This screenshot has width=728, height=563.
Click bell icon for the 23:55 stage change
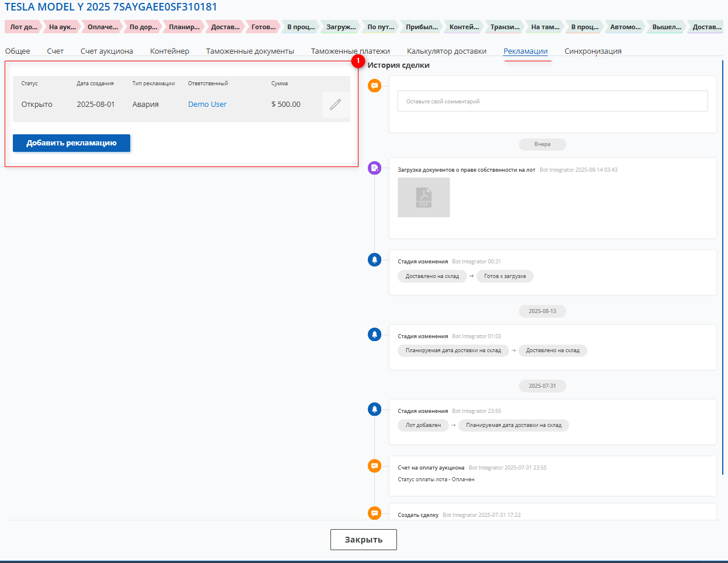coord(375,409)
